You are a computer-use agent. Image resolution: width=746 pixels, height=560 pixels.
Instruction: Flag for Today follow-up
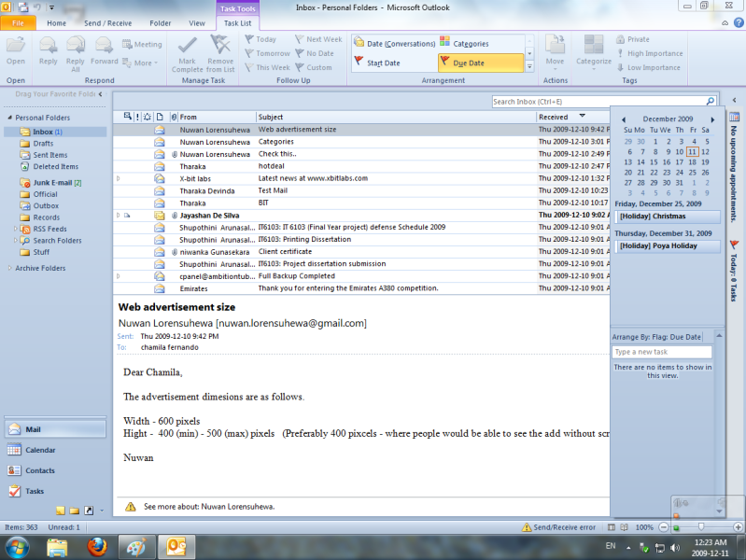point(260,39)
